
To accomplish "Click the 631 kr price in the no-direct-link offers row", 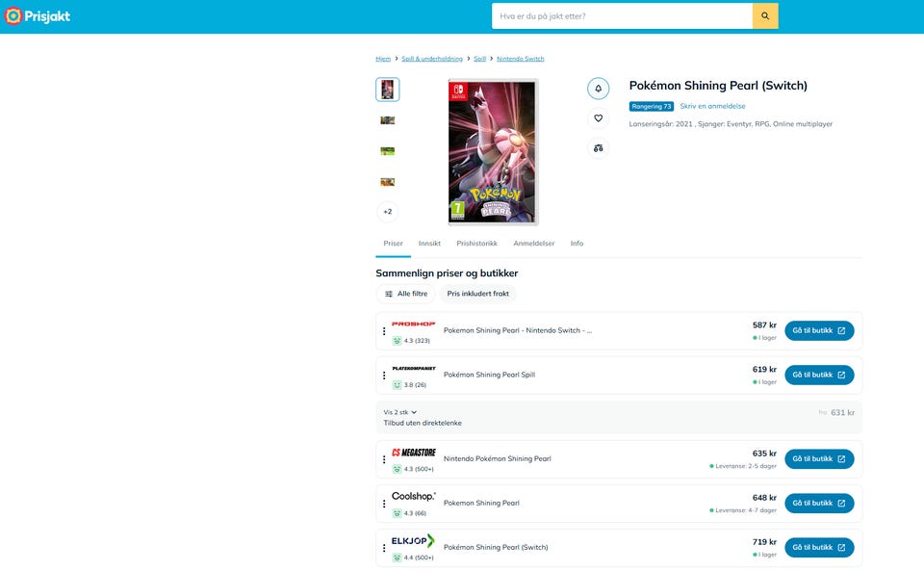I will [x=843, y=412].
